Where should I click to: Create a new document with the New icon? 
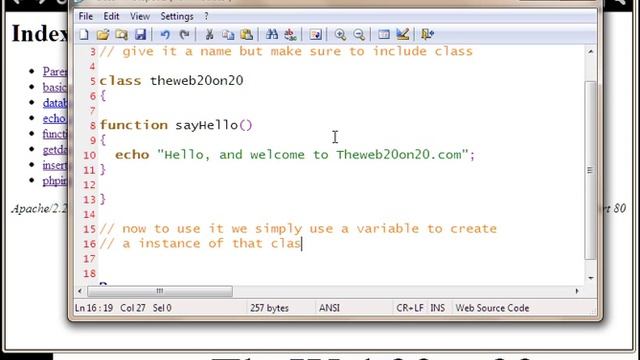point(84,35)
